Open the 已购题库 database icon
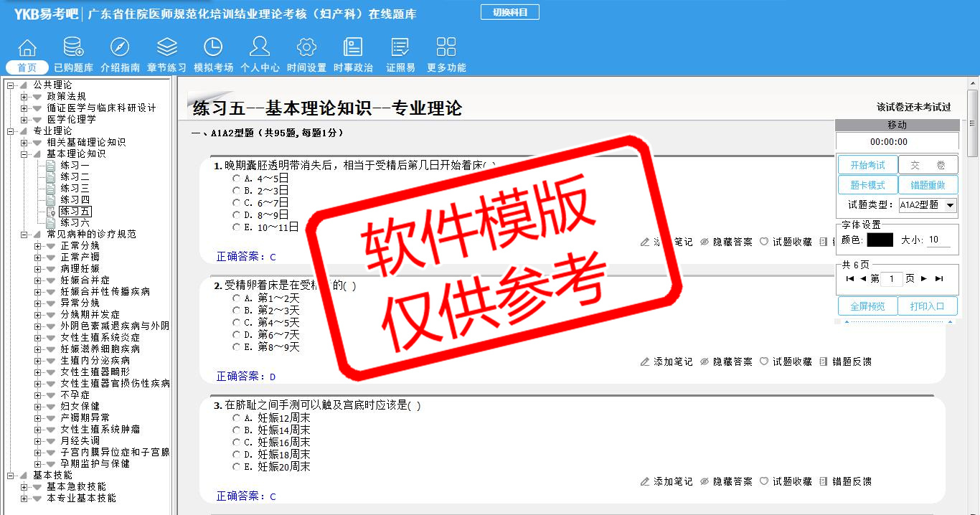 (x=73, y=48)
